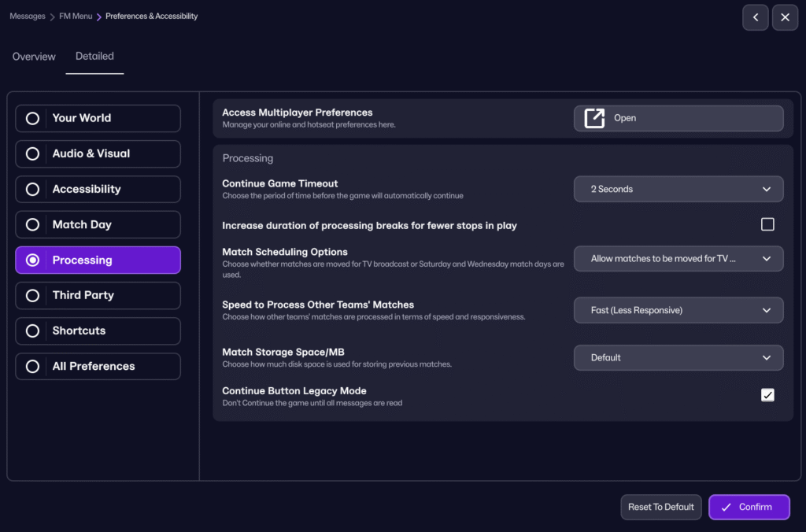Enable increased processing breaks duration checkbox
Image resolution: width=806 pixels, height=532 pixels.
click(767, 225)
